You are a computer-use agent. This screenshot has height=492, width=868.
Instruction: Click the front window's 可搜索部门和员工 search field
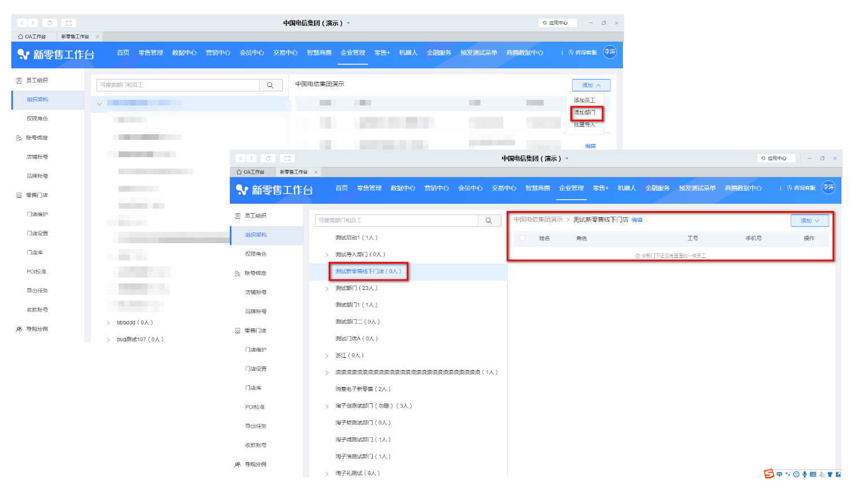[396, 221]
